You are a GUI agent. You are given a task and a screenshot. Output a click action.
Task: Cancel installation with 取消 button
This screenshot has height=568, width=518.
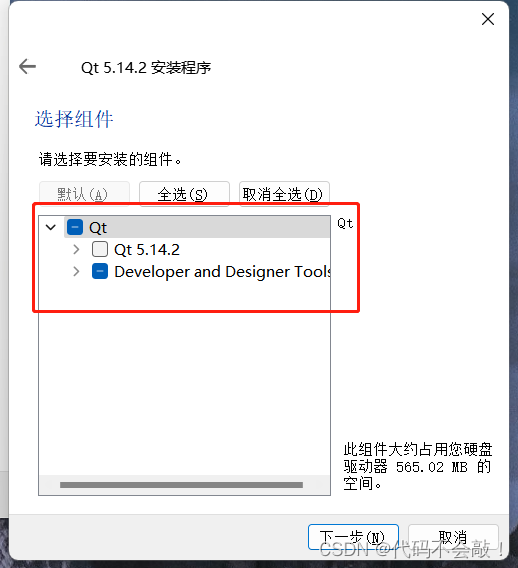(x=453, y=537)
